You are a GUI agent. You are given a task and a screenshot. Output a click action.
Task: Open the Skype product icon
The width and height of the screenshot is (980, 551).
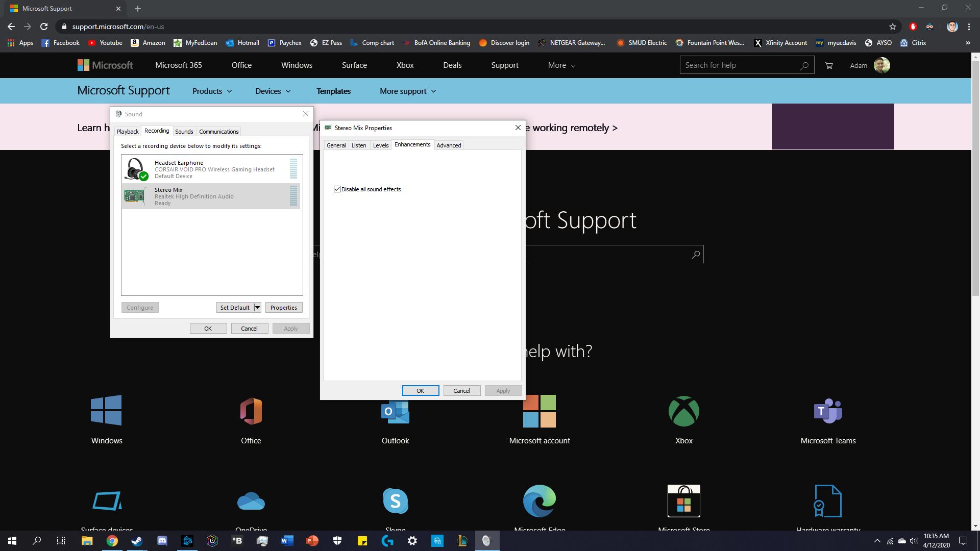tap(395, 501)
